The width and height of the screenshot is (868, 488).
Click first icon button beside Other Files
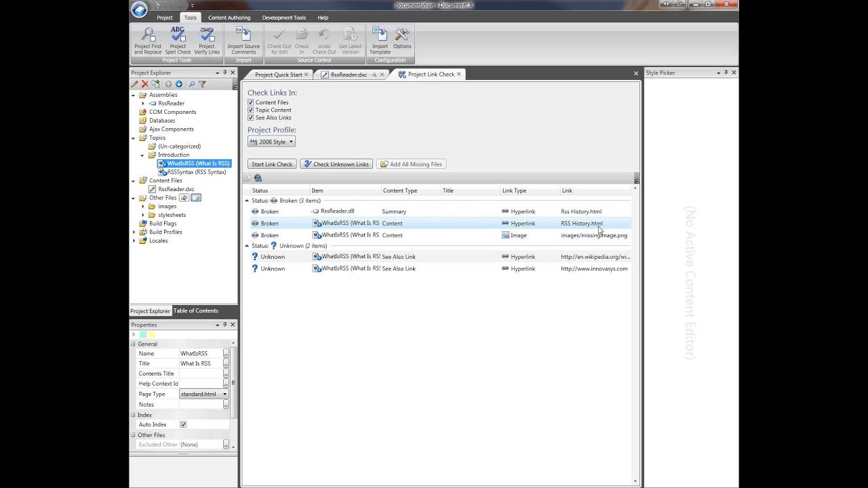point(184,198)
